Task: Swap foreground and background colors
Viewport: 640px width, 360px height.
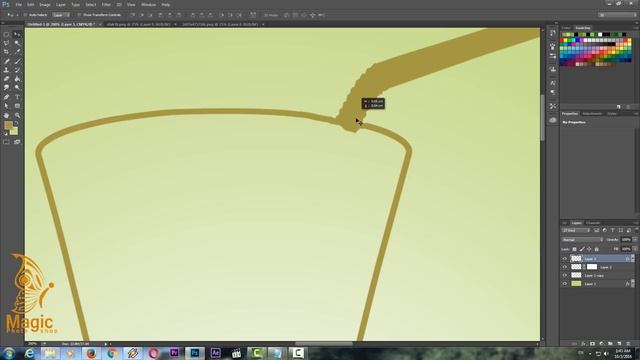Action: pyautogui.click(x=16, y=123)
